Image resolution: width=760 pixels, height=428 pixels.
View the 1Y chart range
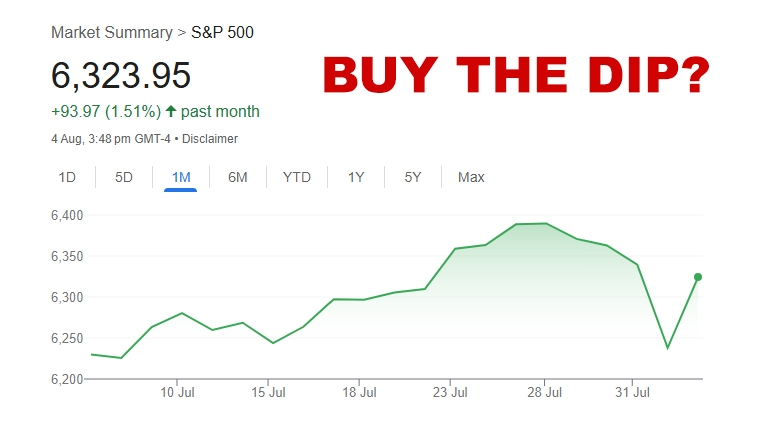[x=356, y=177]
